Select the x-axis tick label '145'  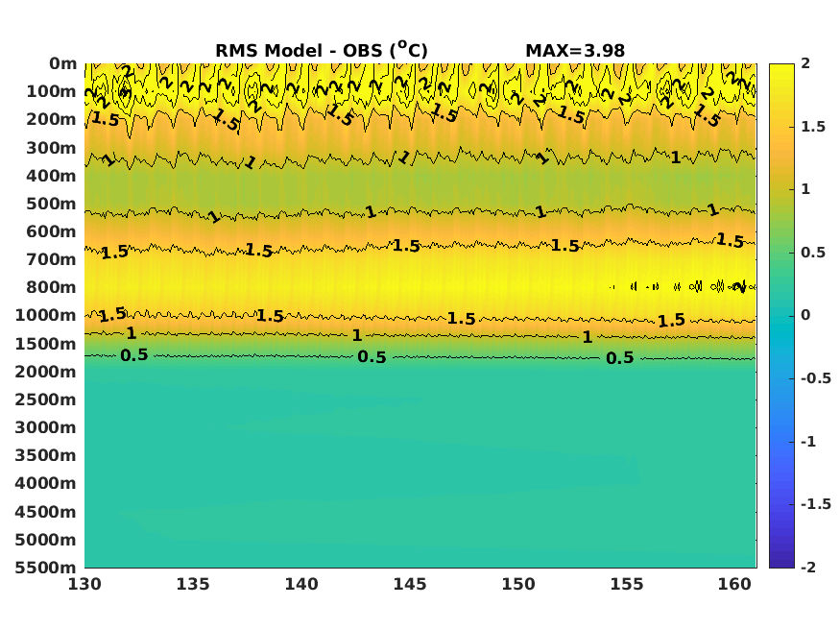pyautogui.click(x=410, y=584)
